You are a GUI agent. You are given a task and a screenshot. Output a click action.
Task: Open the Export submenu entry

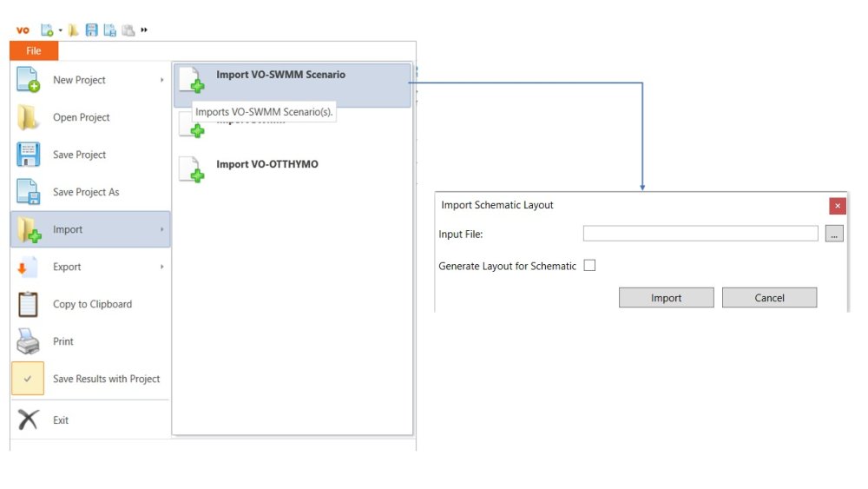click(x=90, y=267)
